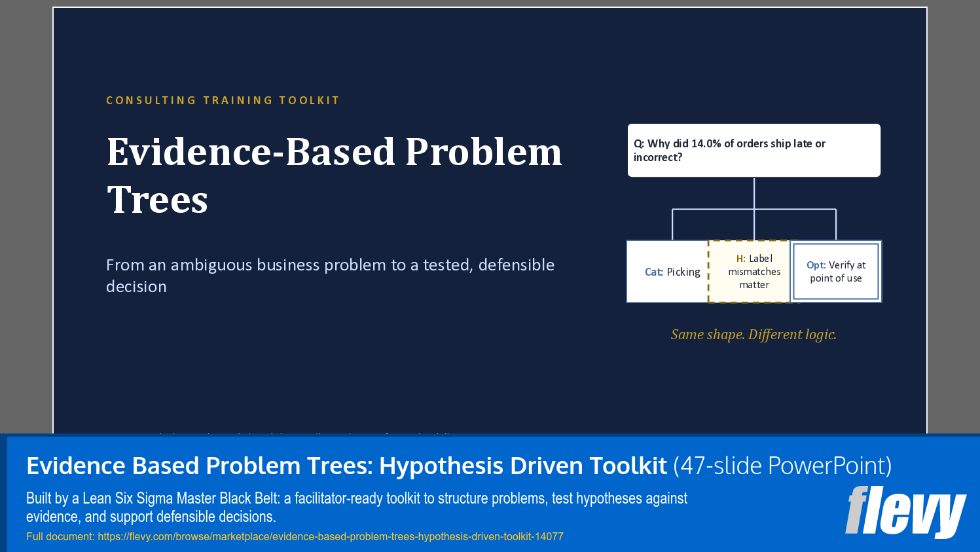980x552 pixels.
Task: Click the flevy logo in the banner
Action: point(905,511)
